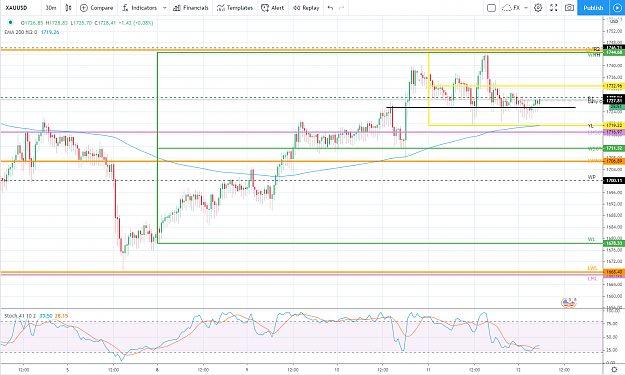Click the WP pivot line label

tap(592, 177)
